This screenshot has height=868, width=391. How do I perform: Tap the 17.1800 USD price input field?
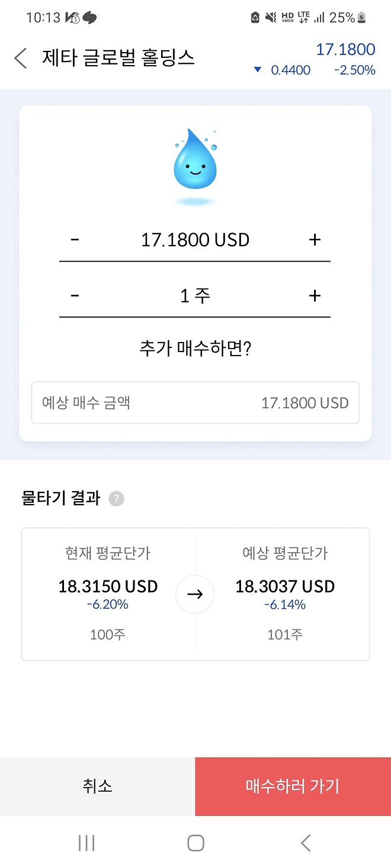195,239
